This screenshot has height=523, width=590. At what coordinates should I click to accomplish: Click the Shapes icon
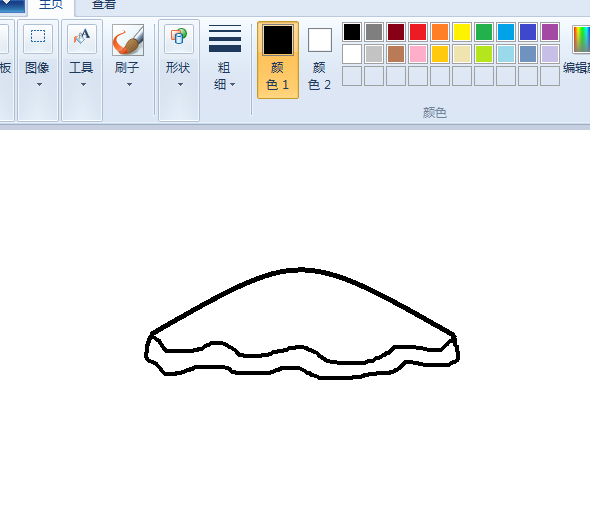pyautogui.click(x=179, y=39)
